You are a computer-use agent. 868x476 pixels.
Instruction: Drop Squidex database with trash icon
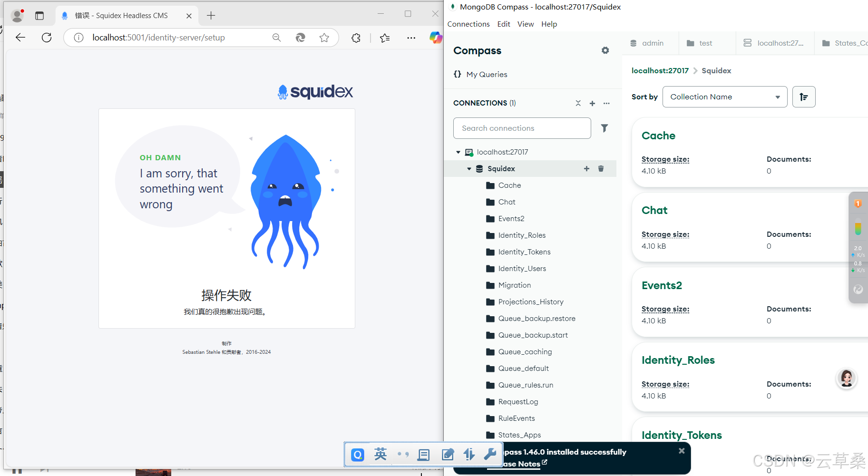pyautogui.click(x=601, y=169)
